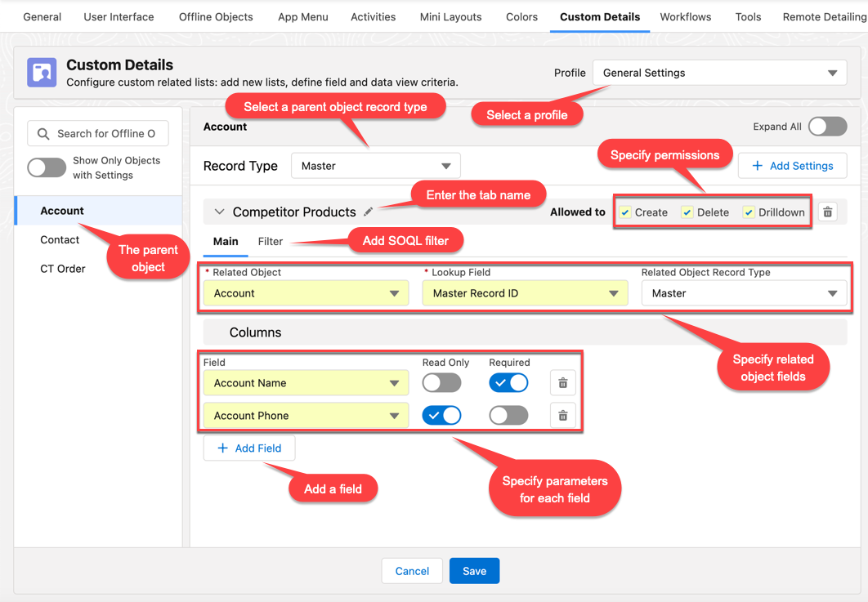Save the custom details configuration
This screenshot has width=868, height=602.
point(474,571)
